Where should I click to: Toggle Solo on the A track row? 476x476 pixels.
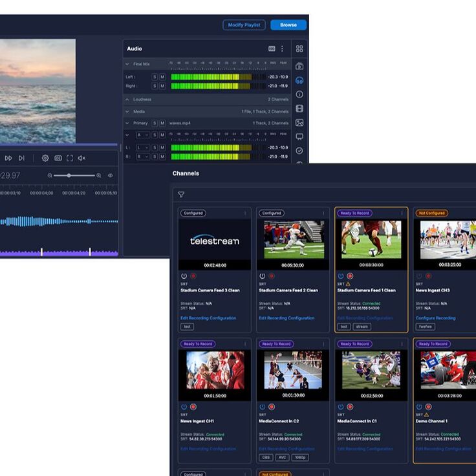click(x=155, y=135)
